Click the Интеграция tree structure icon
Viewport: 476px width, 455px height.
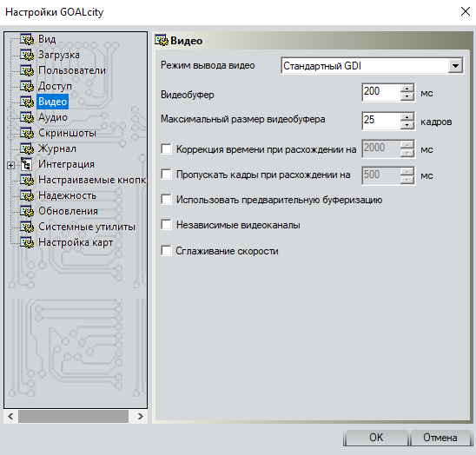click(26, 164)
